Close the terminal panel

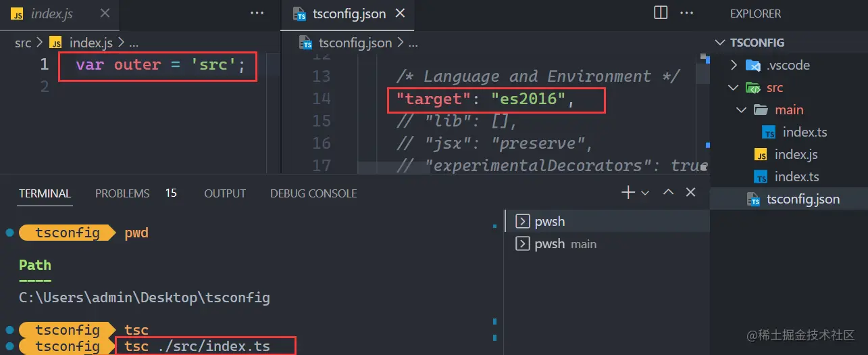click(690, 193)
